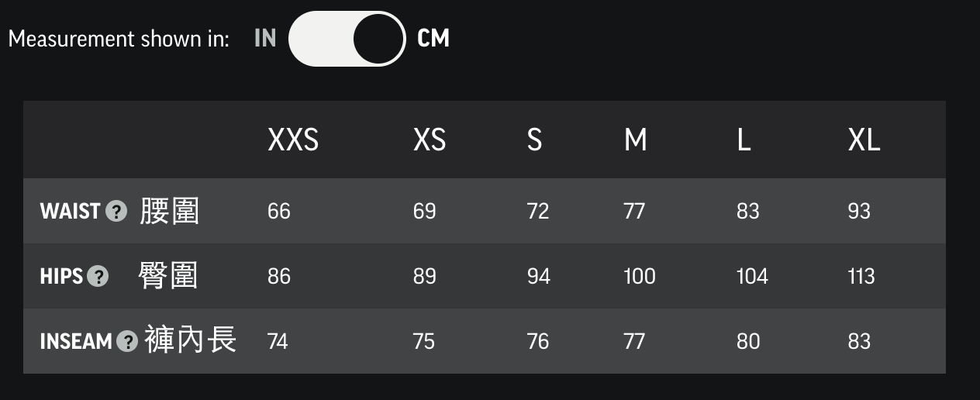This screenshot has width=980, height=400.
Task: Select the M size column header
Action: click(x=635, y=140)
